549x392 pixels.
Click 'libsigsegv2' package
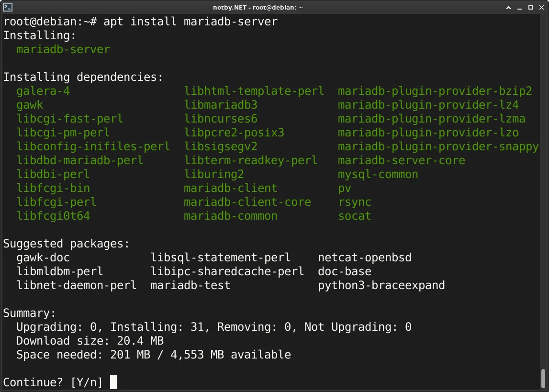(221, 146)
